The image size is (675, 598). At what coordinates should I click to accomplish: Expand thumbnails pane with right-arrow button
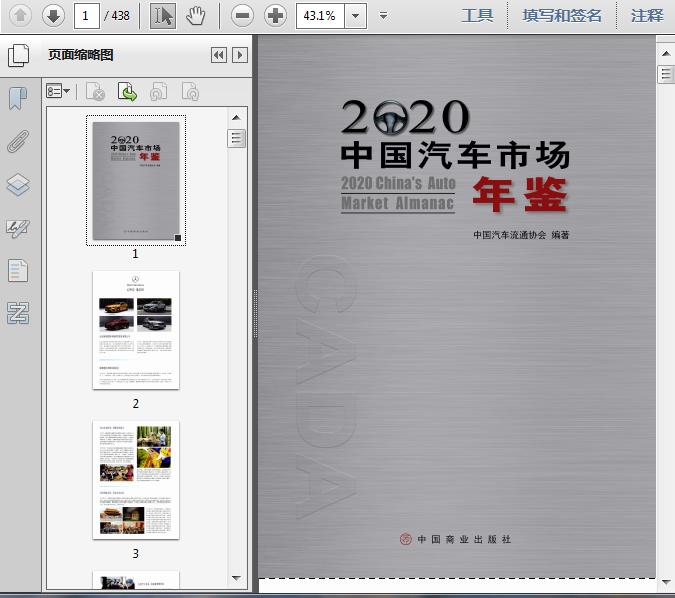(x=240, y=55)
